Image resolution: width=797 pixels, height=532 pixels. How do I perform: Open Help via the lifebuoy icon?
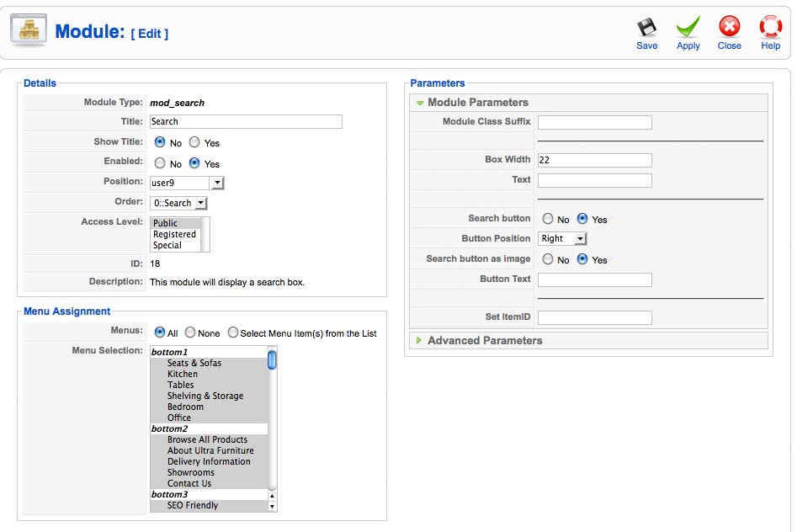coord(771,26)
